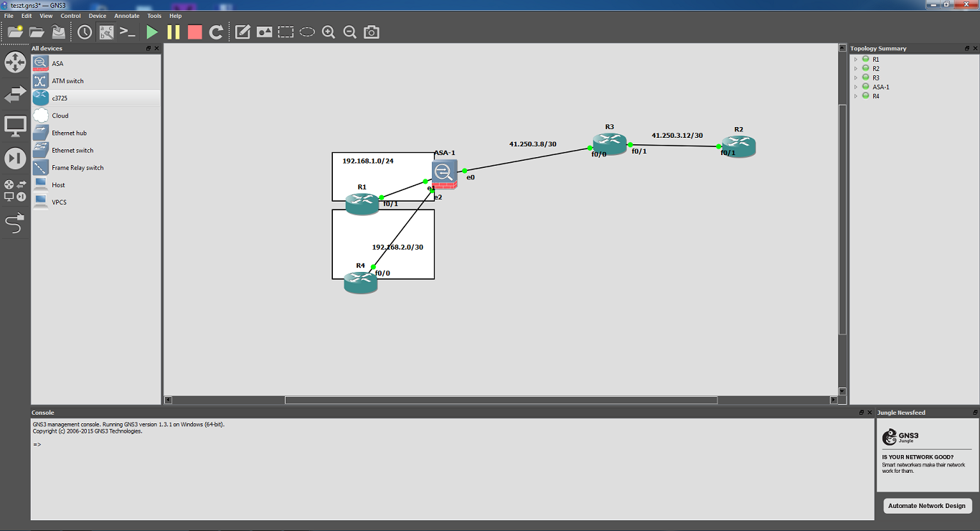The width and height of the screenshot is (980, 531).
Task: Select the R2 router node on canvas
Action: [x=739, y=147]
